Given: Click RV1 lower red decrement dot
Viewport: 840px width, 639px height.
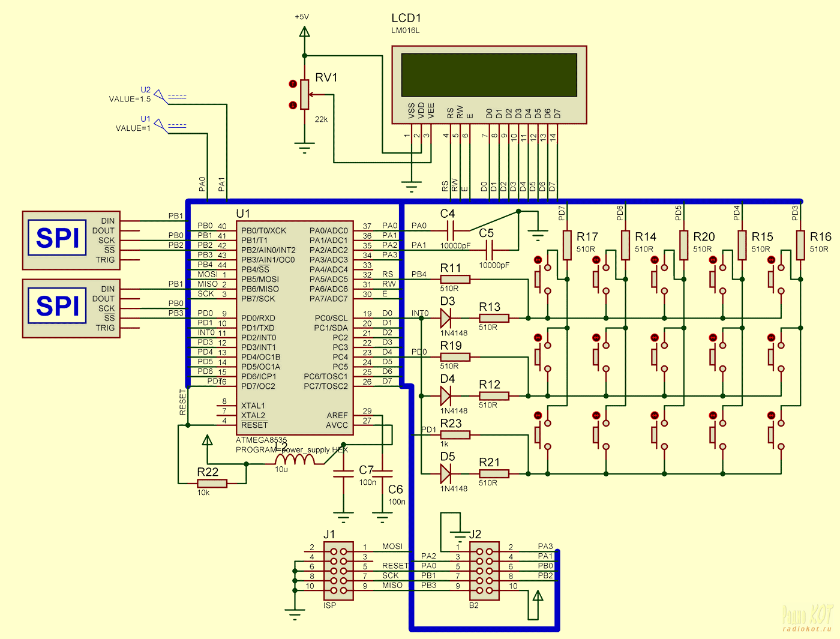Looking at the screenshot, I should pyautogui.click(x=293, y=105).
